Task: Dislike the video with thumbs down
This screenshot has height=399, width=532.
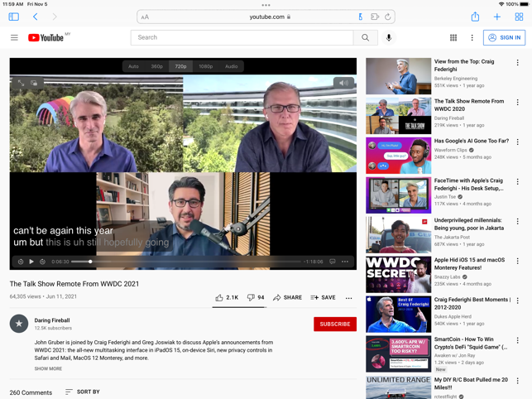Action: click(x=255, y=297)
